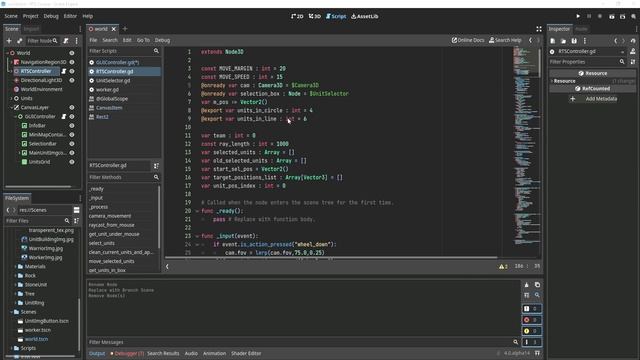Image resolution: width=640 pixels, height=360 pixels.
Task: Pause the running project
Action: tap(589, 16)
